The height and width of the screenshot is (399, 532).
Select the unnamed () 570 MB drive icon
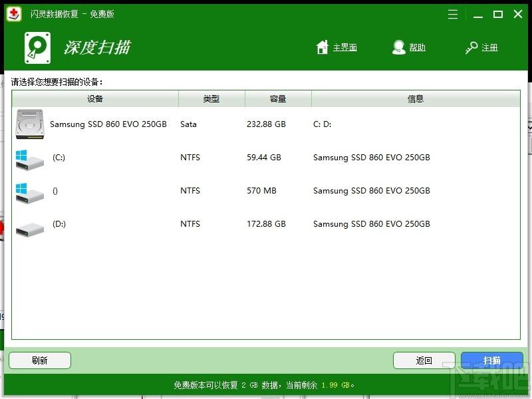[29, 193]
